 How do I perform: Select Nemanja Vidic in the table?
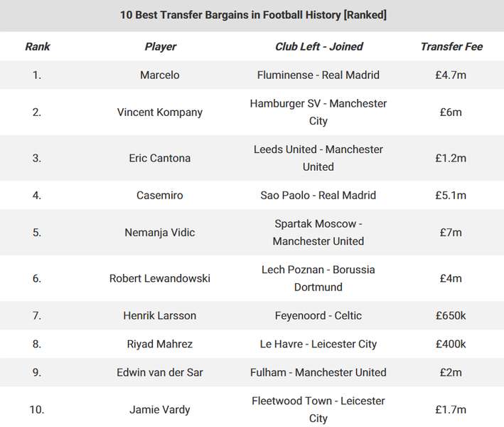[x=160, y=232]
